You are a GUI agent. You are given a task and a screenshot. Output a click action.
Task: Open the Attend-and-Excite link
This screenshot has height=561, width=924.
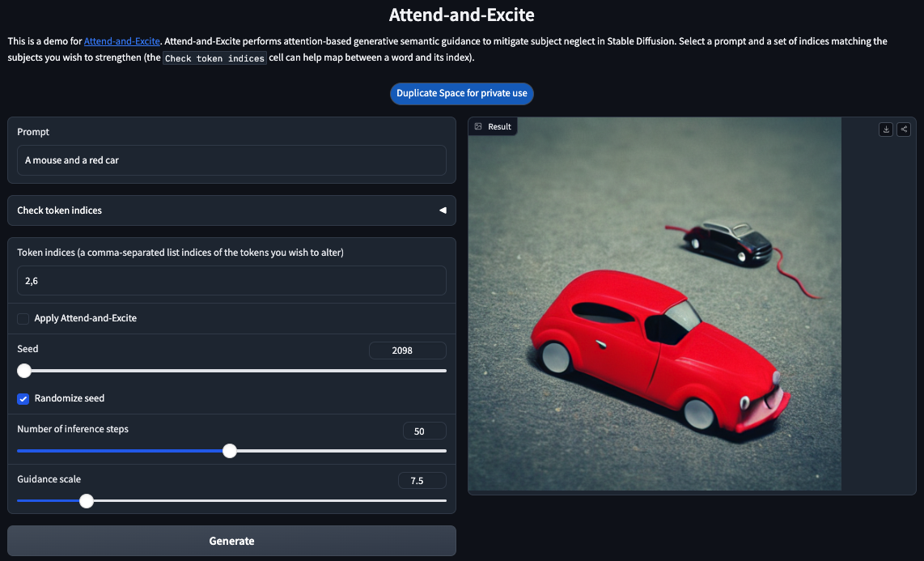[x=121, y=41]
